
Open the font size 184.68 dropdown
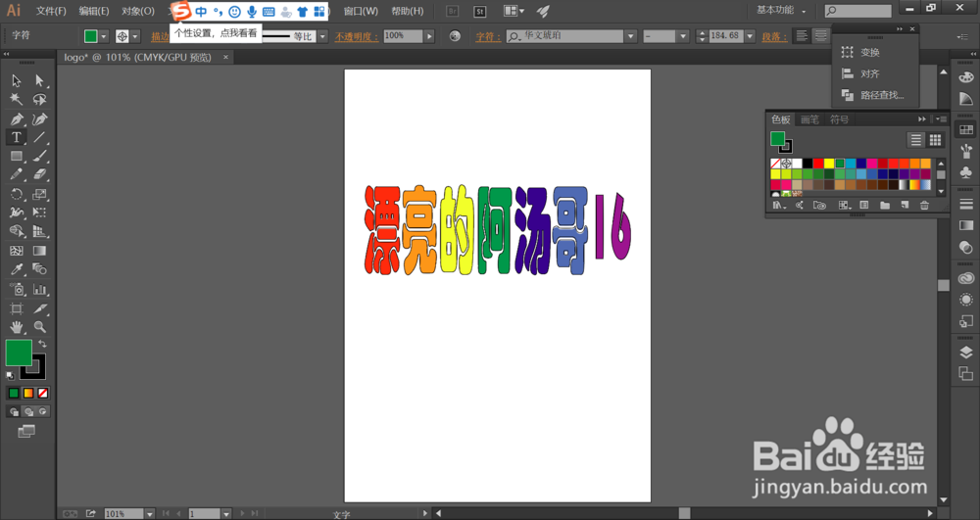(750, 36)
